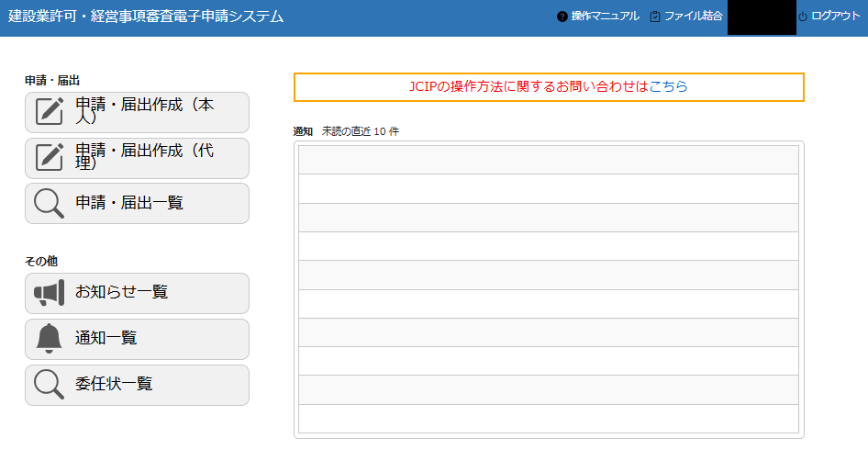Click the お知らせ一覧 button label
The image size is (868, 472).
point(121,292)
